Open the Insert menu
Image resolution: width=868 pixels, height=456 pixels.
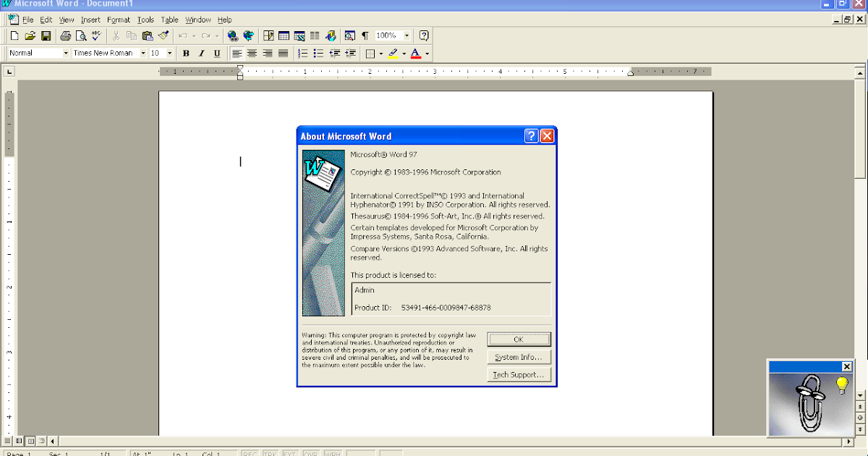[x=90, y=20]
